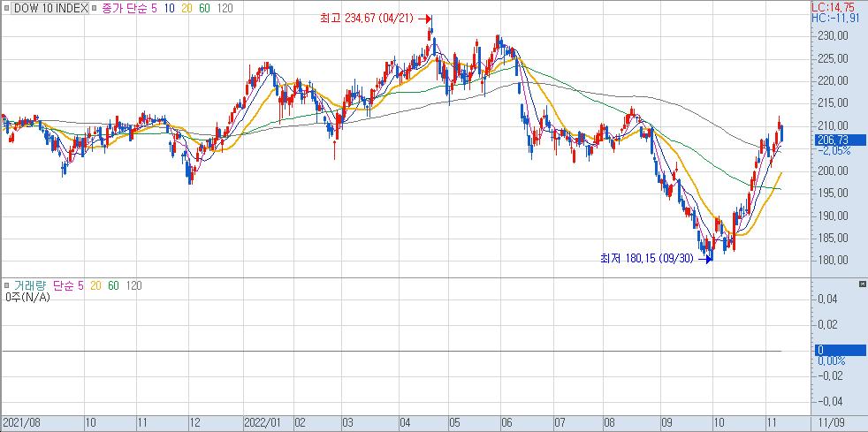Select the price chart 60-day average legend
Viewport: 868px width, 432px height.
pos(205,8)
